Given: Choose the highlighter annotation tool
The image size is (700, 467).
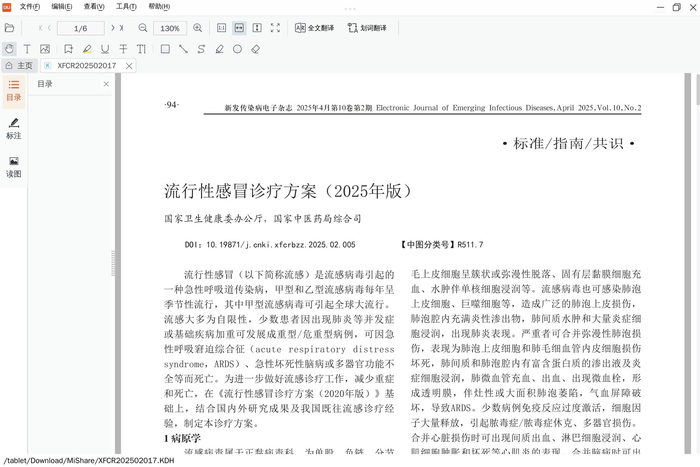Looking at the screenshot, I should coord(87,48).
